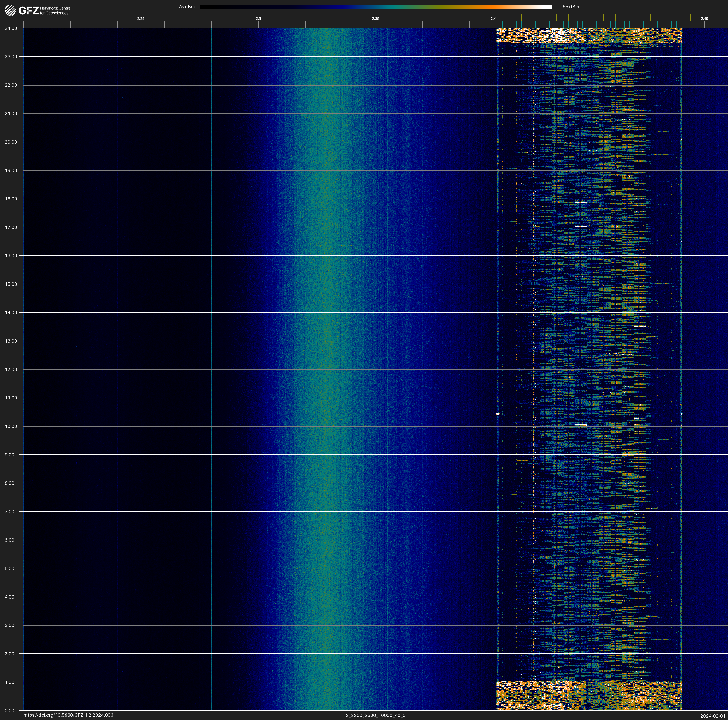Click the 18:00 time axis label

point(11,199)
